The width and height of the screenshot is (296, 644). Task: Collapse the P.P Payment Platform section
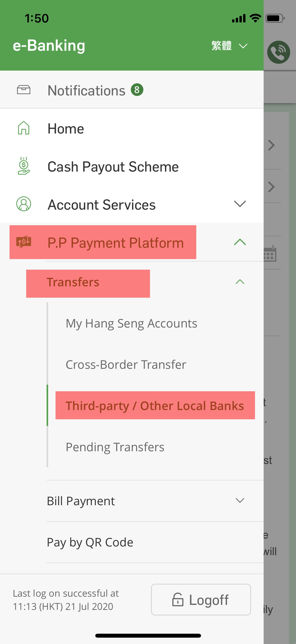(240, 242)
